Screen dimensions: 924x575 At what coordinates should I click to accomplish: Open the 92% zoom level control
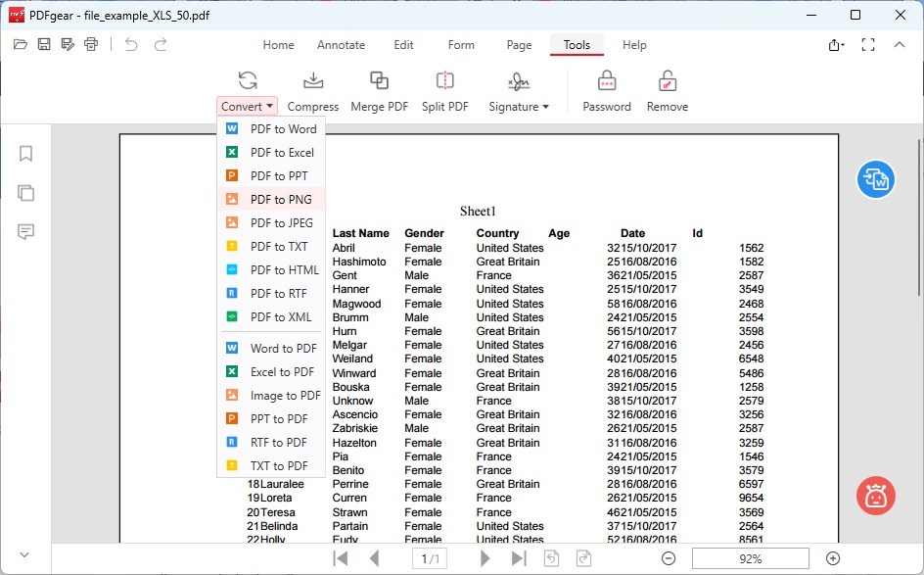pyautogui.click(x=750, y=557)
